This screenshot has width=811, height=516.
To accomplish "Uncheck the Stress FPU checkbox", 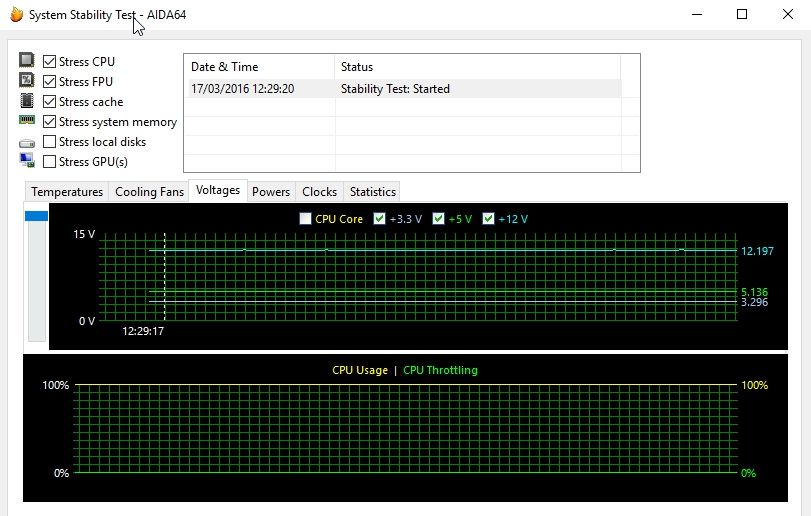I will click(49, 82).
